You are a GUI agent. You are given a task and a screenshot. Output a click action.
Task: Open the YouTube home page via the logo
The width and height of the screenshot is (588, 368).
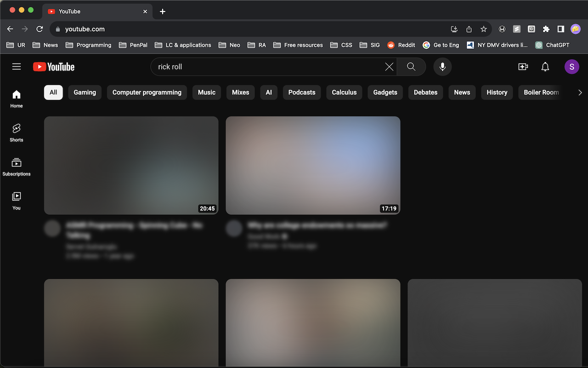53,66
